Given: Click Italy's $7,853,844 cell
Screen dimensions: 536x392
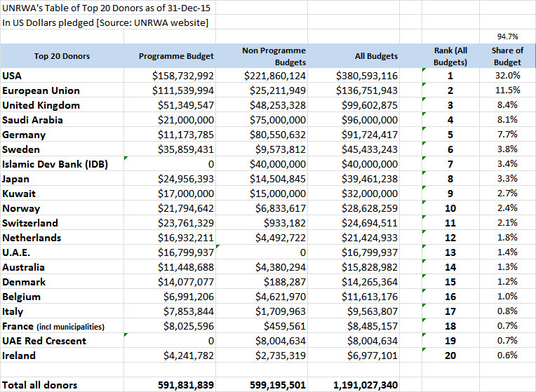Looking at the screenshot, I should tap(170, 311).
